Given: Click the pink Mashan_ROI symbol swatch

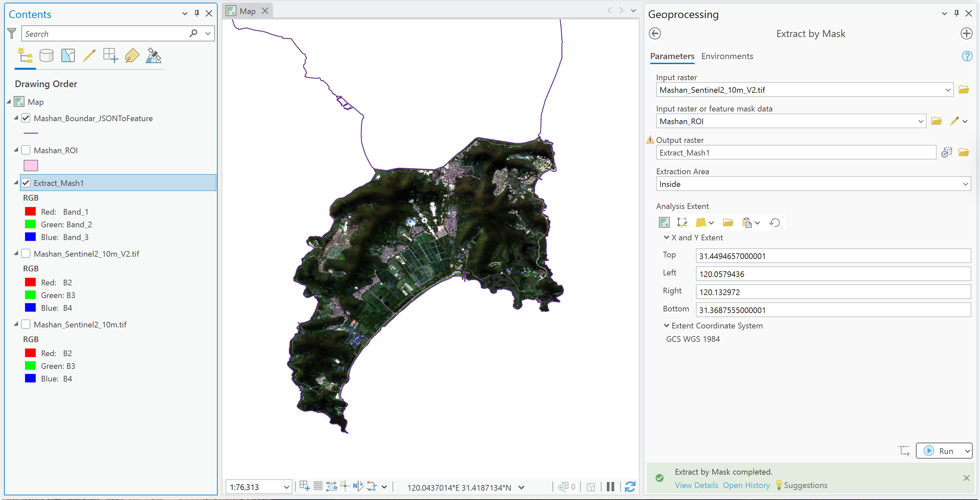Looking at the screenshot, I should (x=31, y=166).
